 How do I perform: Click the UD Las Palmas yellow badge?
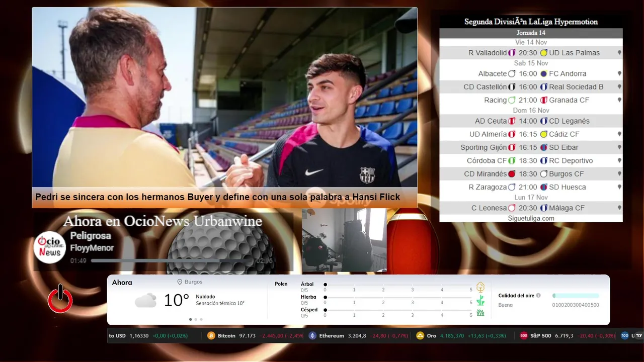pyautogui.click(x=543, y=53)
